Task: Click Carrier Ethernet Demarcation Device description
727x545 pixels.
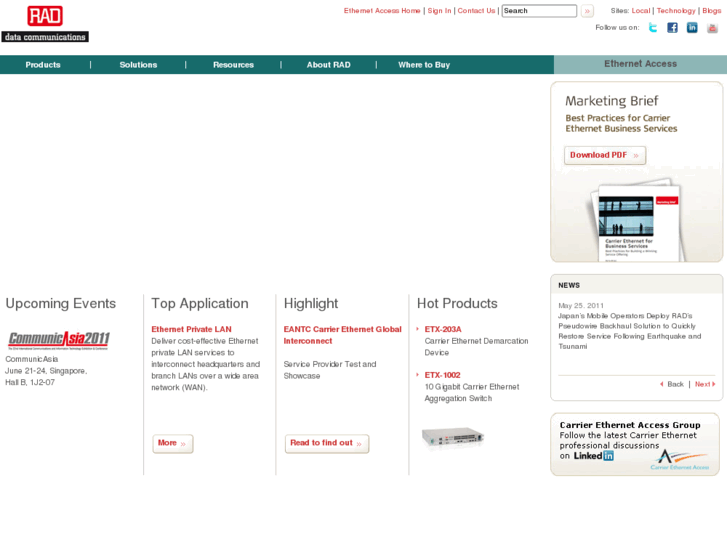Action: [476, 346]
